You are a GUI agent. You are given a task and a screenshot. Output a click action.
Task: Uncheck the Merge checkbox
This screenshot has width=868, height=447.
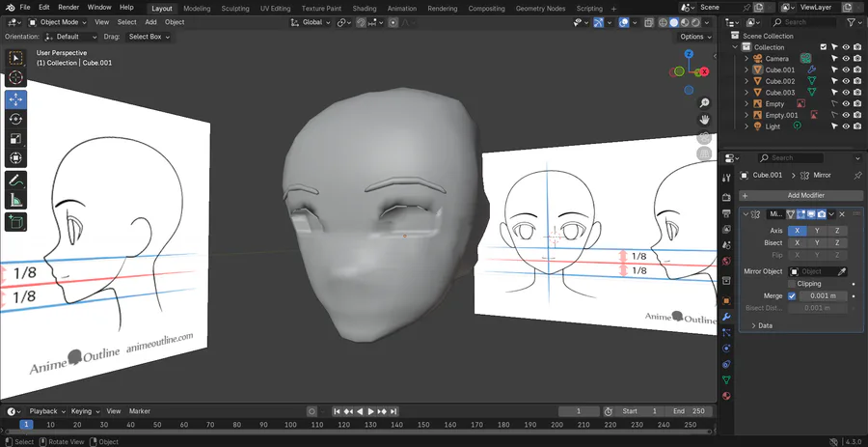click(792, 295)
